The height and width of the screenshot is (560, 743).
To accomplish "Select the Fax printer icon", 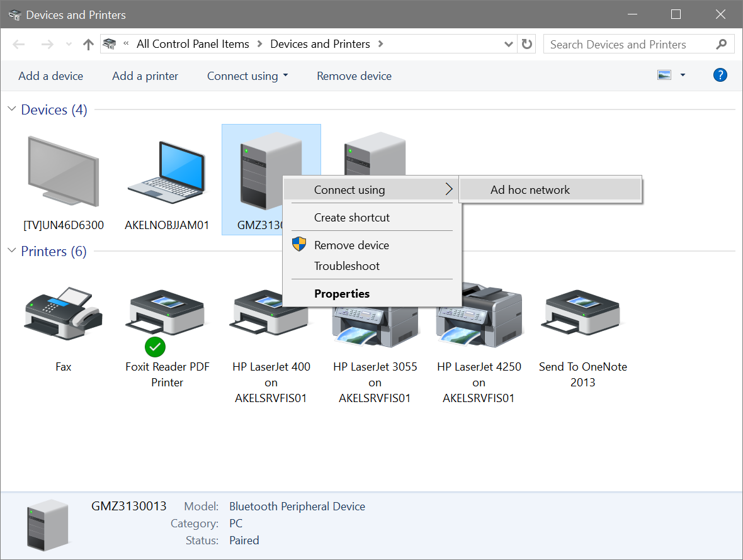I will click(x=63, y=315).
